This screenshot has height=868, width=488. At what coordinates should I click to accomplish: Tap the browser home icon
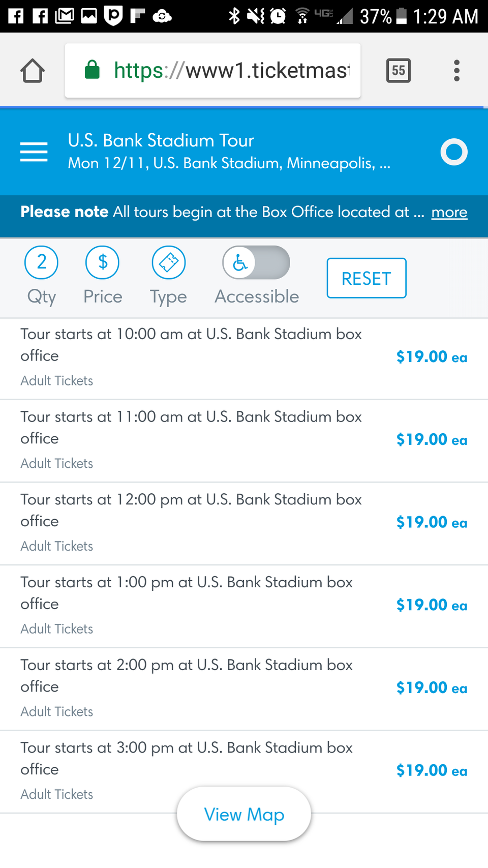(33, 71)
